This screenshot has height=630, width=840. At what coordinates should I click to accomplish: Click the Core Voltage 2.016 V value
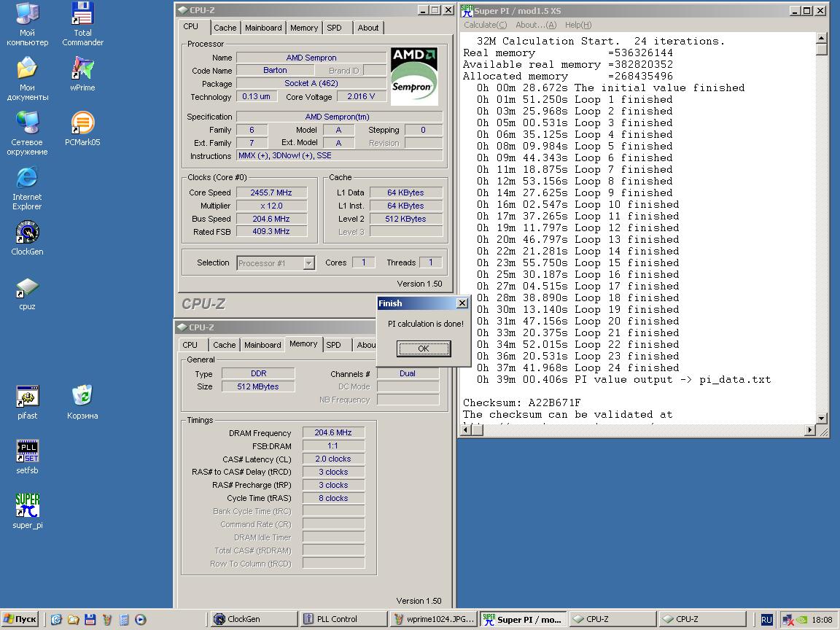click(360, 96)
